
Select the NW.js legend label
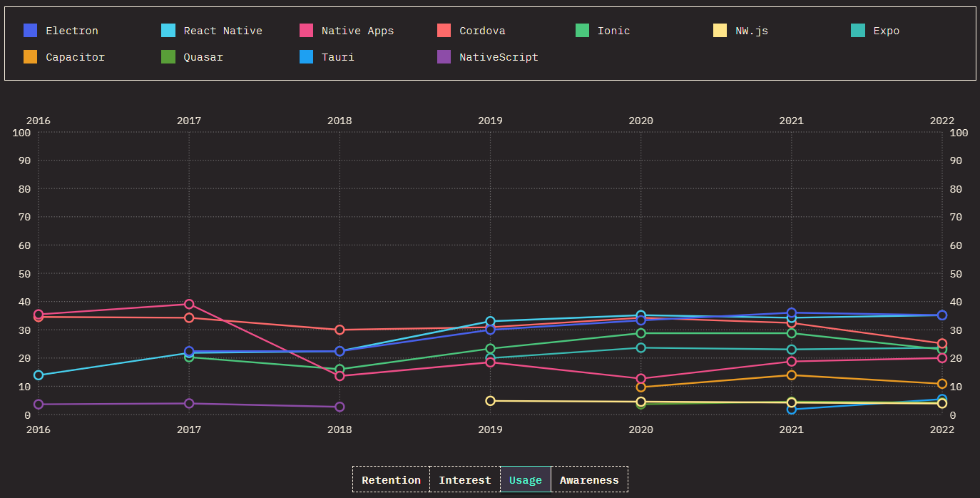752,31
